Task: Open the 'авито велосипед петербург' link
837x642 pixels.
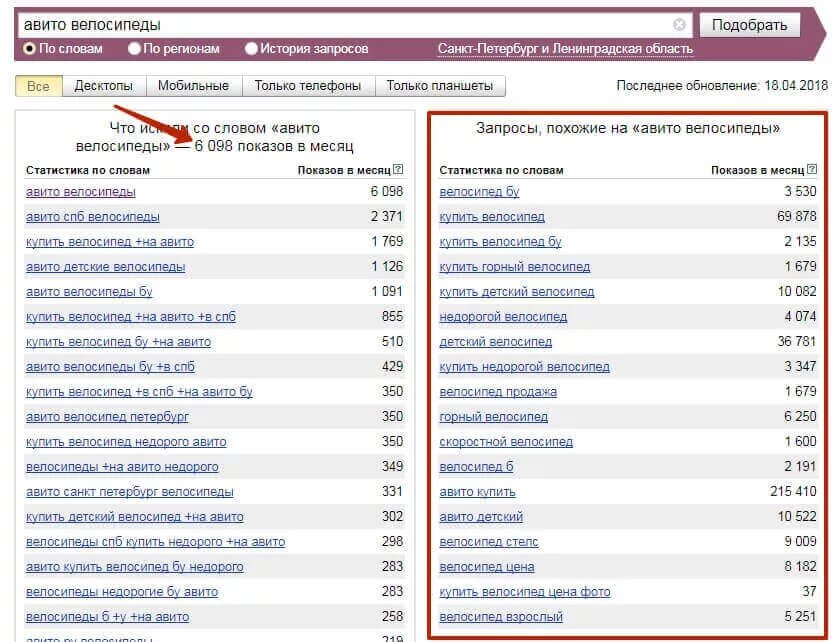Action: (x=107, y=417)
